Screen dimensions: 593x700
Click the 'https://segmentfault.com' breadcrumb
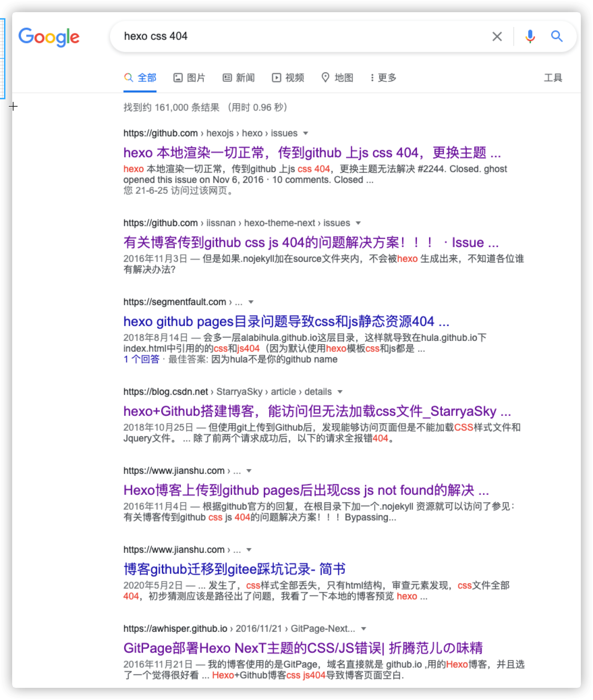(x=175, y=302)
